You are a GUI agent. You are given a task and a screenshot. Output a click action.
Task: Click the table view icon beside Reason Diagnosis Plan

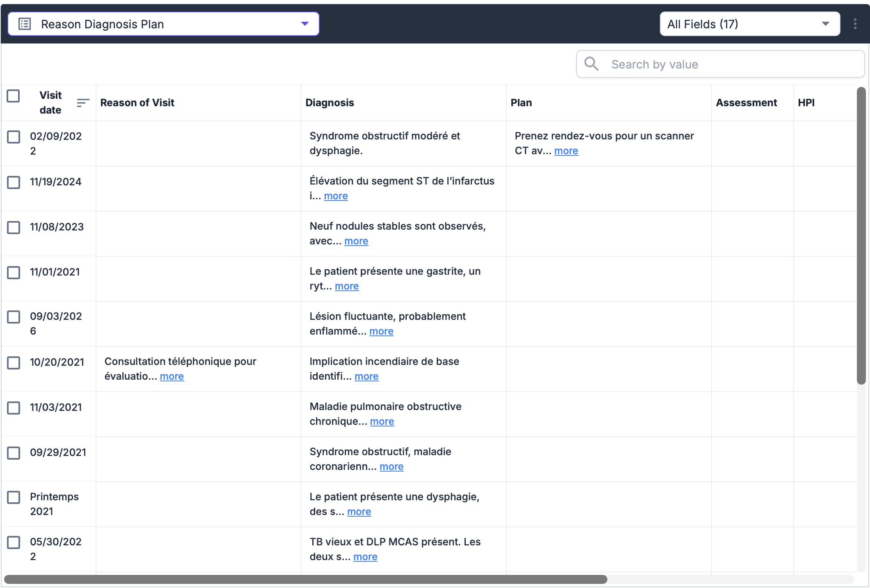24,24
